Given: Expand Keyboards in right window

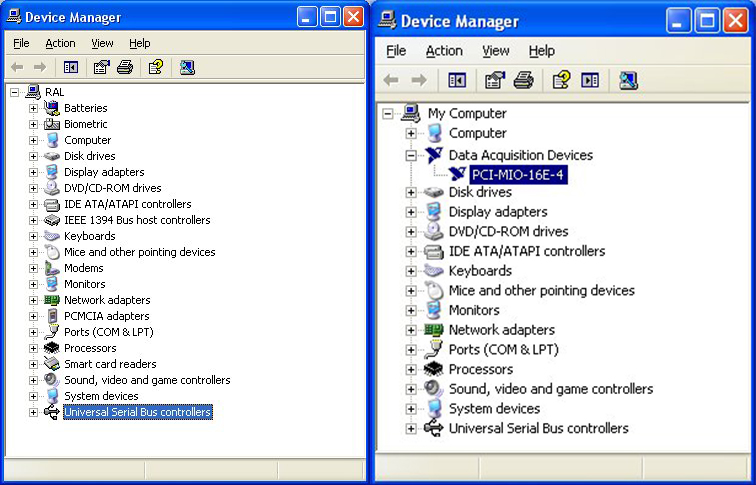Looking at the screenshot, I should coord(411,271).
